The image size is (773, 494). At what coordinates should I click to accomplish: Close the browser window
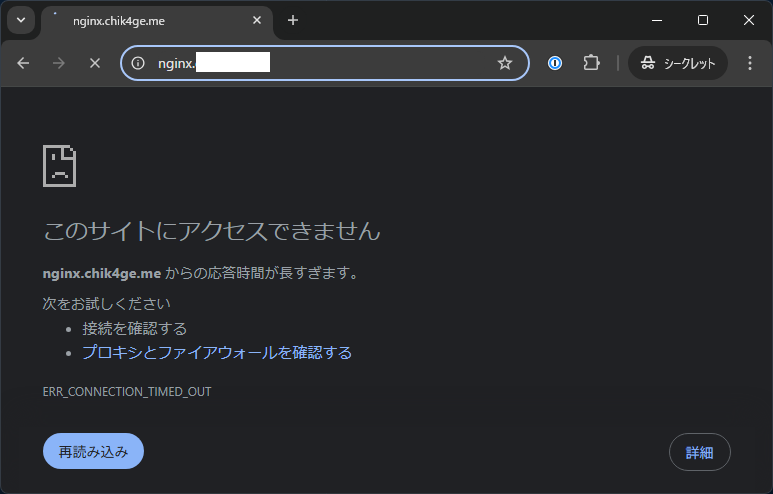pos(749,20)
